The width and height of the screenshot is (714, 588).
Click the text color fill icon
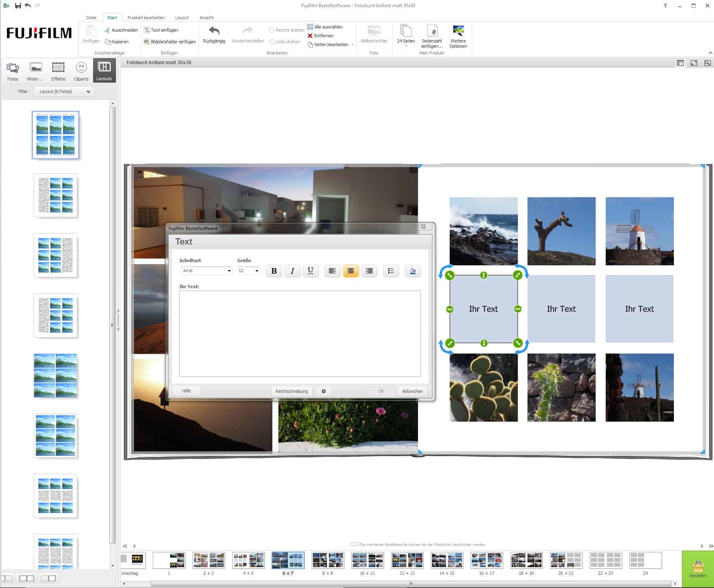[x=412, y=271]
